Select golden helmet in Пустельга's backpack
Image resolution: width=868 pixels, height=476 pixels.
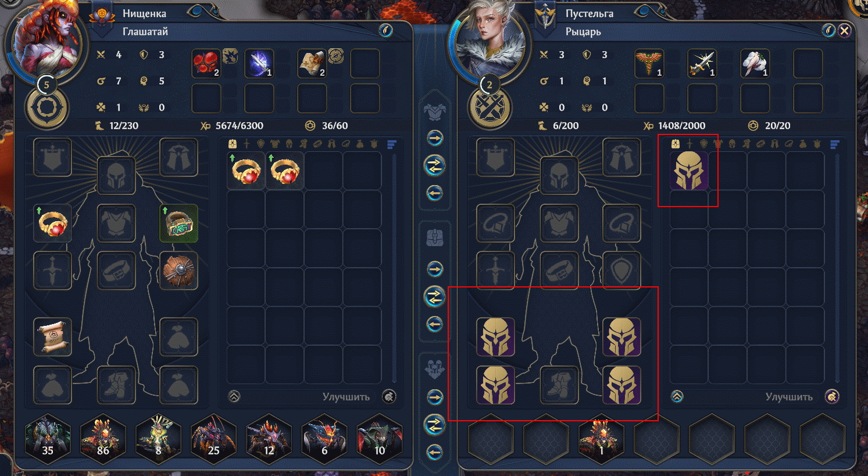(x=689, y=171)
